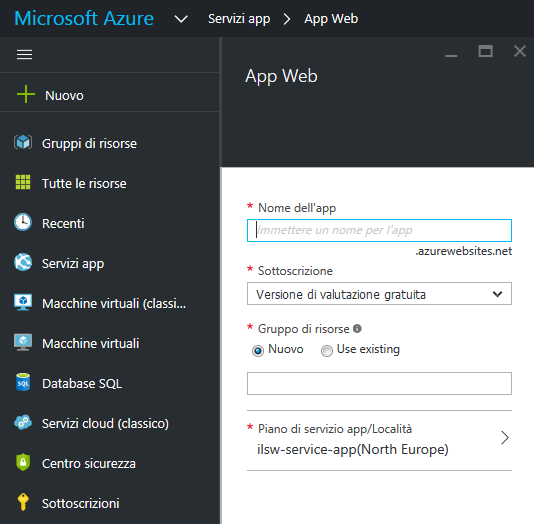The width and height of the screenshot is (534, 524).
Task: Focus the Nome dell'app input field
Action: [x=379, y=231]
